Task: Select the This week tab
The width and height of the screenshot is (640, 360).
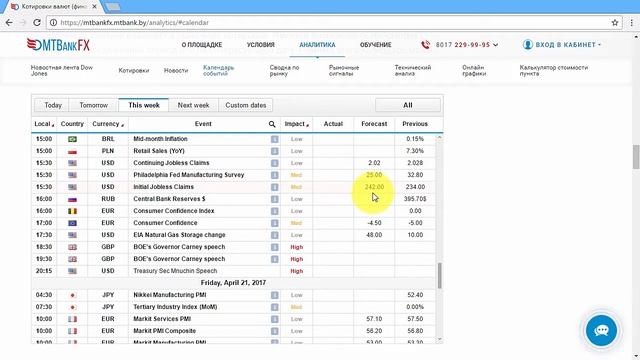Action: 144,105
